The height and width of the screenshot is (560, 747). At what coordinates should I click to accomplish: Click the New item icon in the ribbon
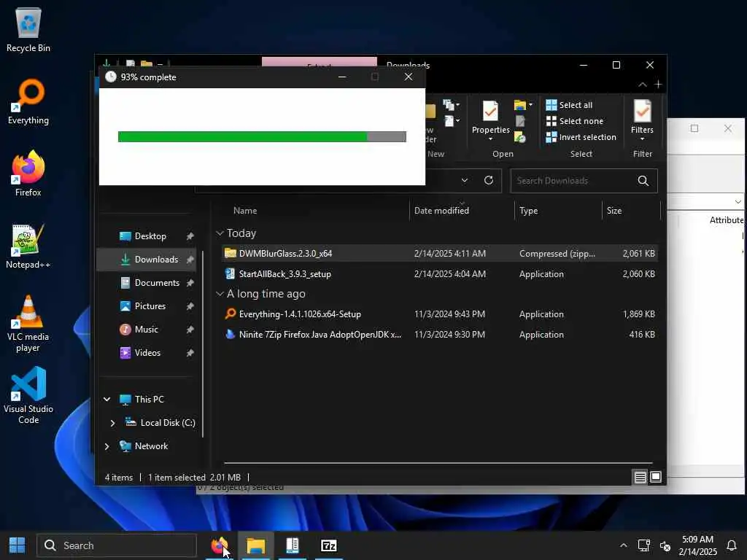pos(451,104)
